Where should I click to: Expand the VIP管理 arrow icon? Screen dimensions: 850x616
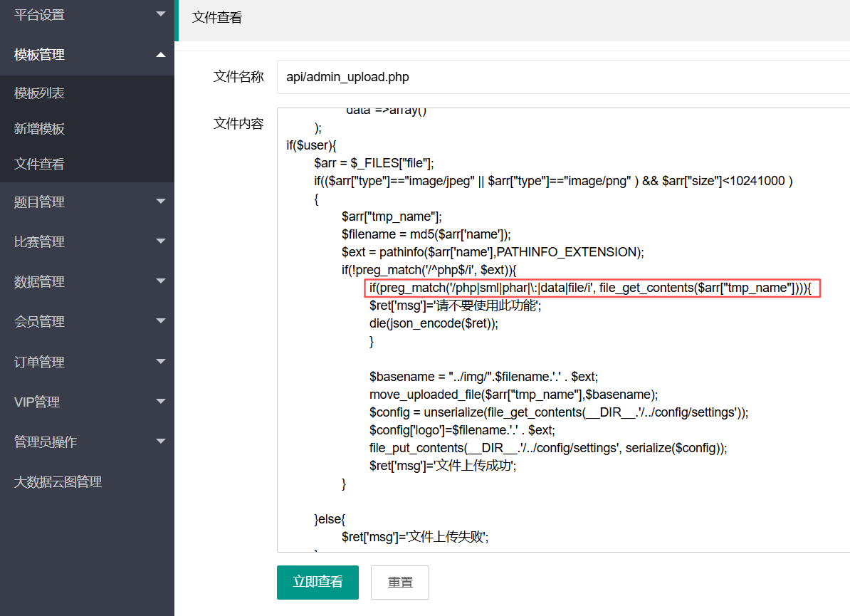160,402
